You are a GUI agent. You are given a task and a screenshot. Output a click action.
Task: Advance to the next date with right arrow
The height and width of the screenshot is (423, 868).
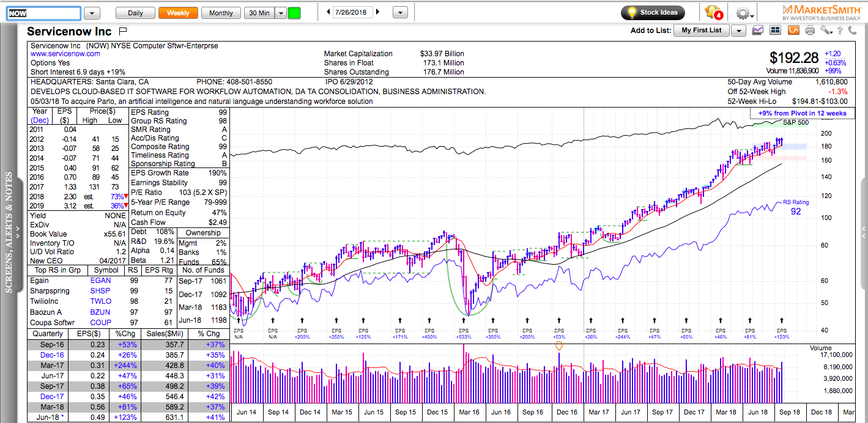(x=378, y=12)
